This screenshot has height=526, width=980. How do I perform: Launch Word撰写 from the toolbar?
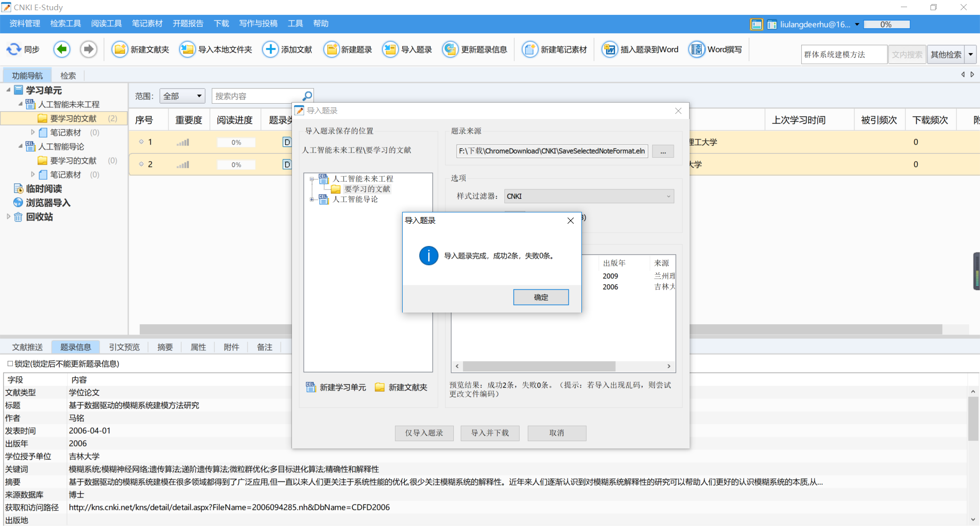tap(696, 49)
